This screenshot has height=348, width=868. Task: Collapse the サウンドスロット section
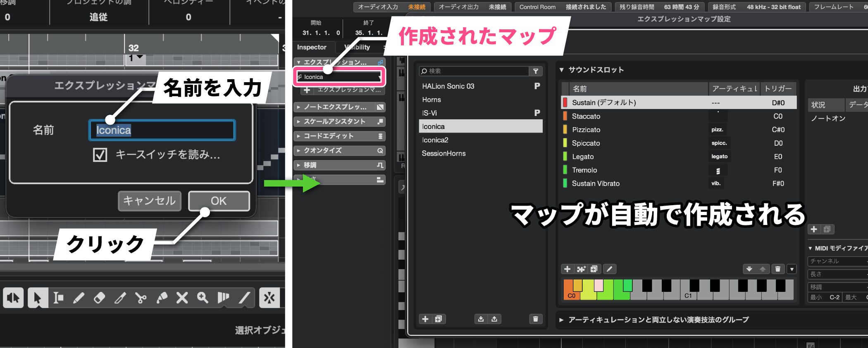tap(562, 70)
